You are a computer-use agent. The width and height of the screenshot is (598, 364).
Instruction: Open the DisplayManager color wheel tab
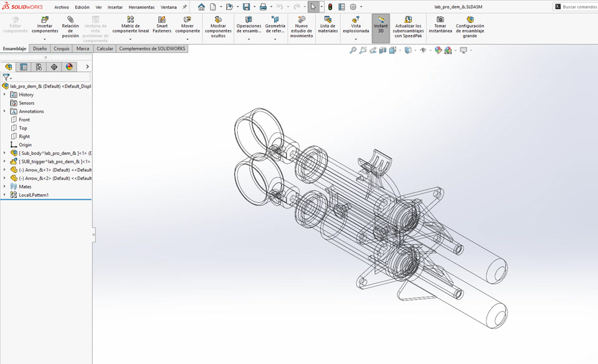(x=69, y=67)
